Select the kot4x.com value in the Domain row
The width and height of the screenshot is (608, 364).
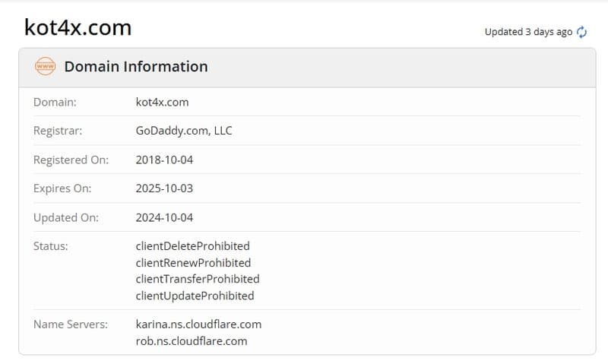coord(162,102)
